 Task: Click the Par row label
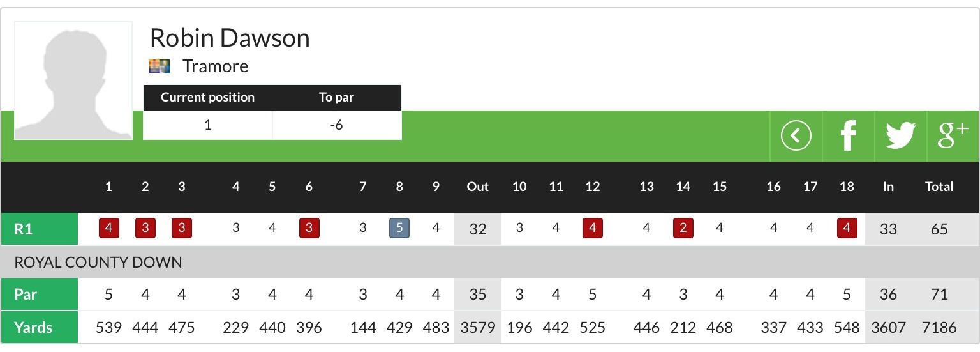[x=26, y=295]
